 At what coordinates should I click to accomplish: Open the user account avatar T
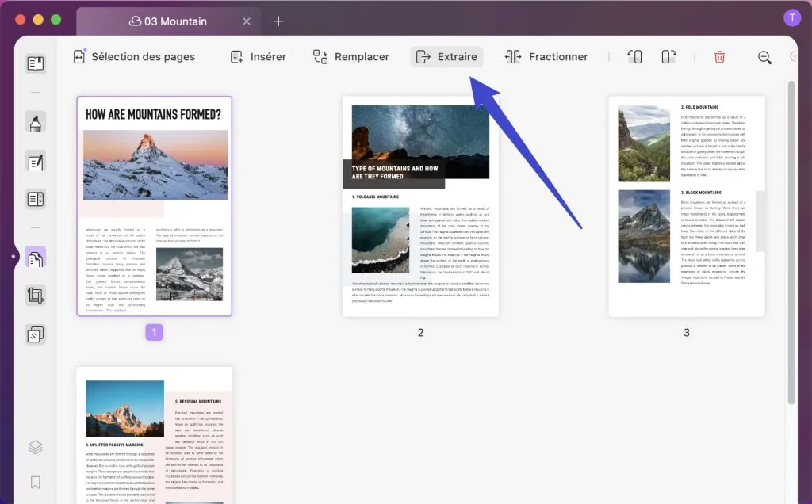(x=792, y=17)
